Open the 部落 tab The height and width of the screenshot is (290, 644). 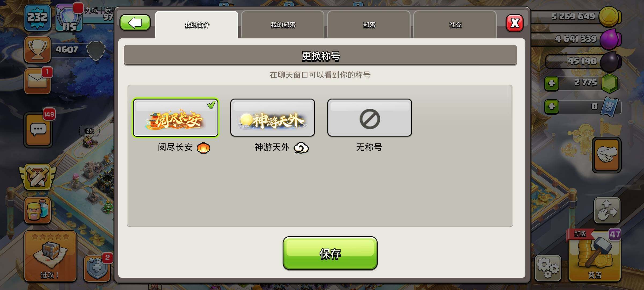pyautogui.click(x=369, y=25)
